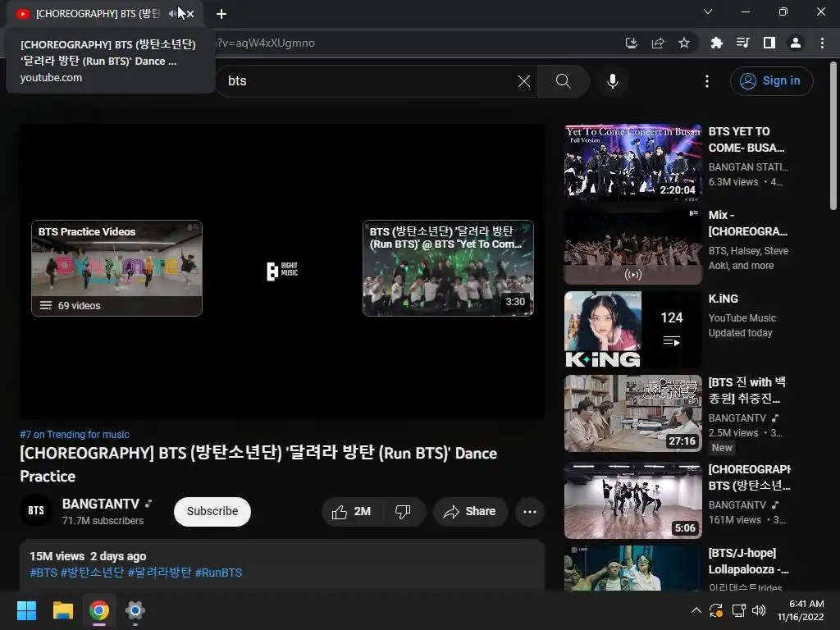Open BANGTANTV channel name link
Screen dimensions: 840x630
click(101, 504)
